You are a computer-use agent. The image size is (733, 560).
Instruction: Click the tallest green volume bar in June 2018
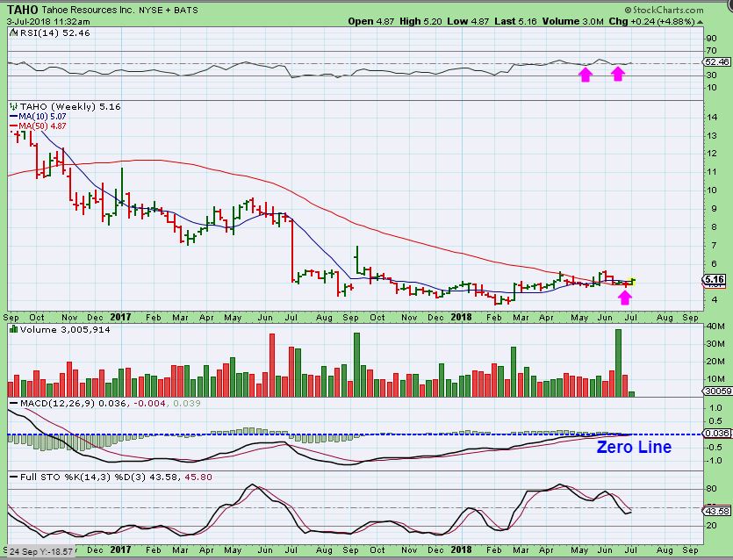coord(619,363)
